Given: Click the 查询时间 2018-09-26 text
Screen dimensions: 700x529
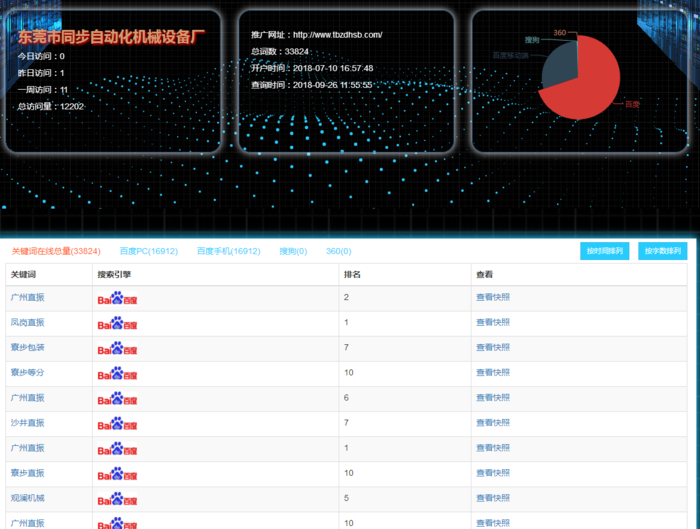Looking at the screenshot, I should coord(312,85).
